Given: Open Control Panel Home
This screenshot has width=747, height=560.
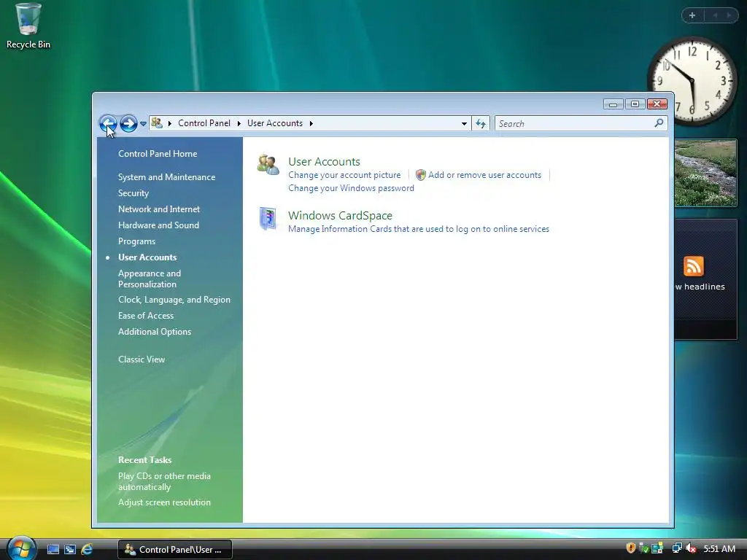Looking at the screenshot, I should tap(158, 154).
